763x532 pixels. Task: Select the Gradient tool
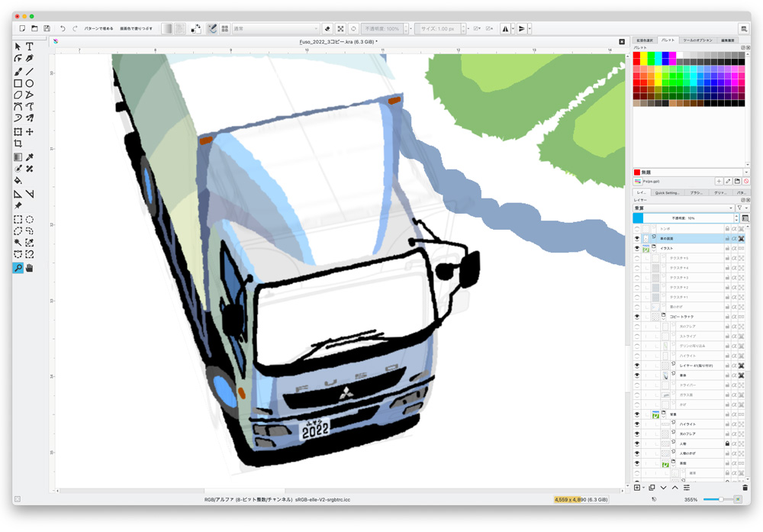tap(18, 157)
